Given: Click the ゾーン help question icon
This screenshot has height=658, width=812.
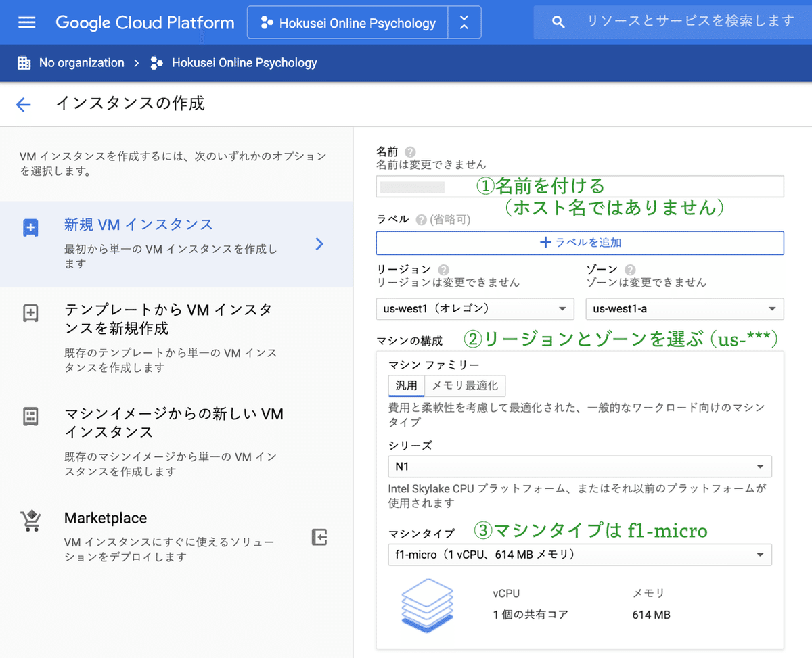Looking at the screenshot, I should pos(630,270).
